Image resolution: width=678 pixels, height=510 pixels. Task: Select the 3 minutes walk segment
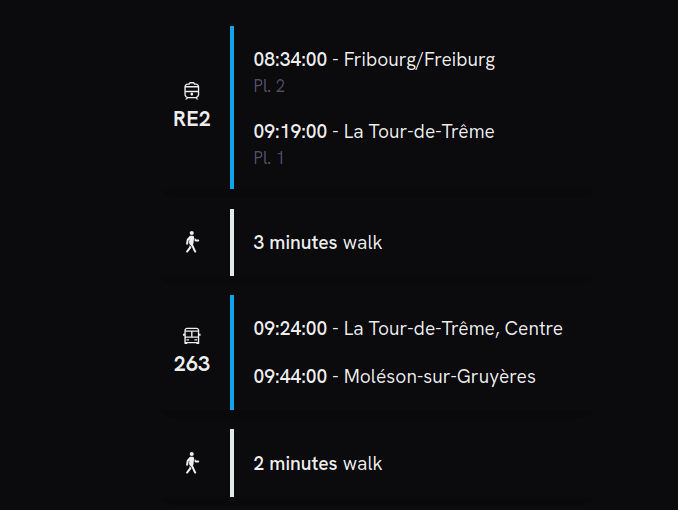(318, 243)
